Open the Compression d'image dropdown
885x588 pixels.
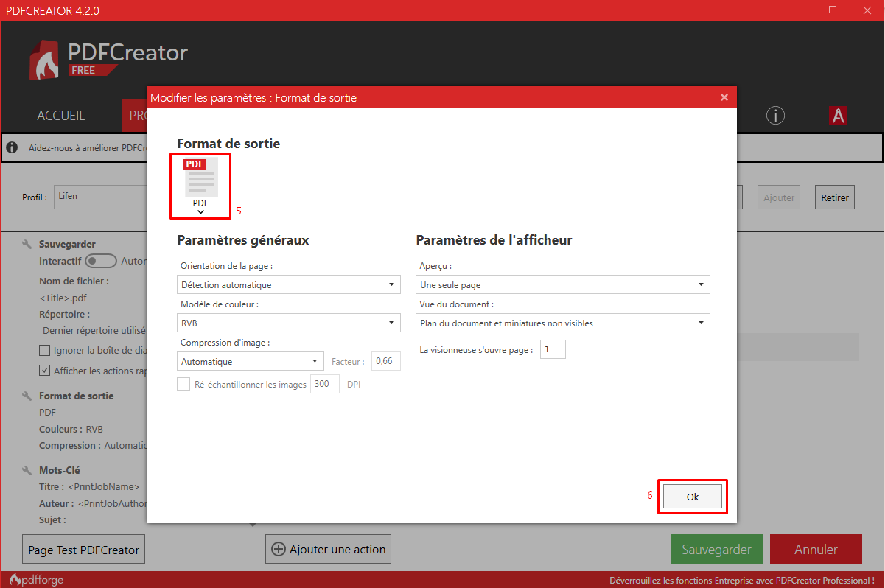[251, 361]
